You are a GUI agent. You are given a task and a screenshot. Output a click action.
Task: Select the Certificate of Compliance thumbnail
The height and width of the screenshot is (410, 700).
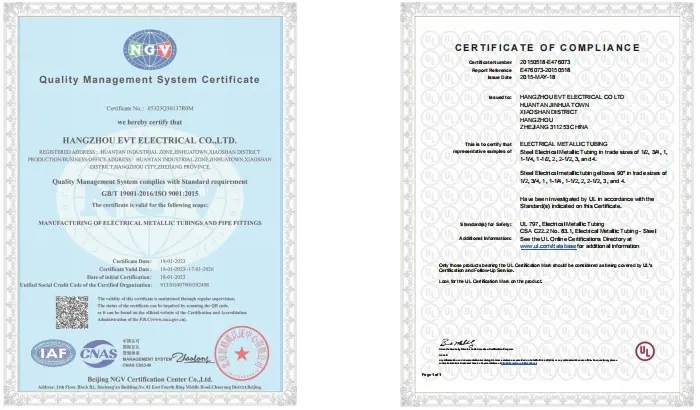548,205
